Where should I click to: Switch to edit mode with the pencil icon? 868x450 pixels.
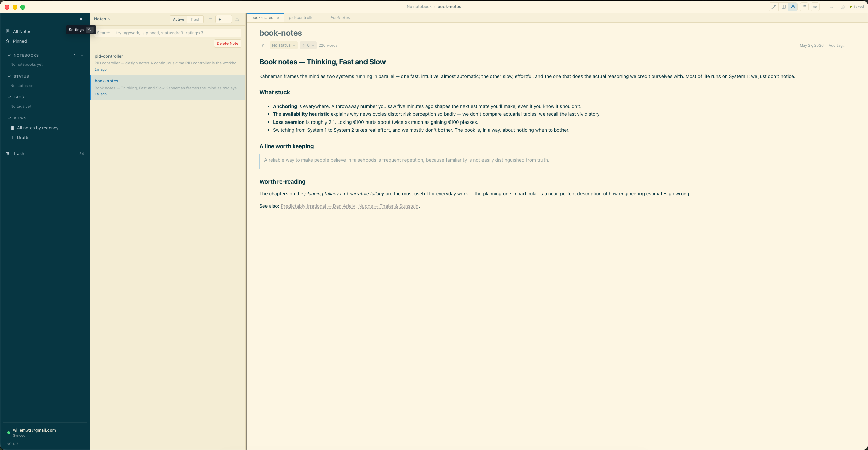coord(774,7)
